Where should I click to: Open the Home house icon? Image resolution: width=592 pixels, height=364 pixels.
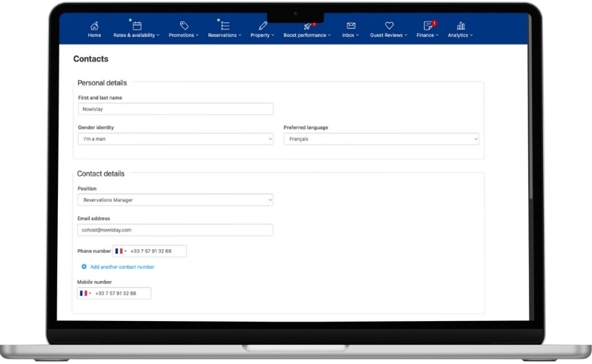[94, 26]
